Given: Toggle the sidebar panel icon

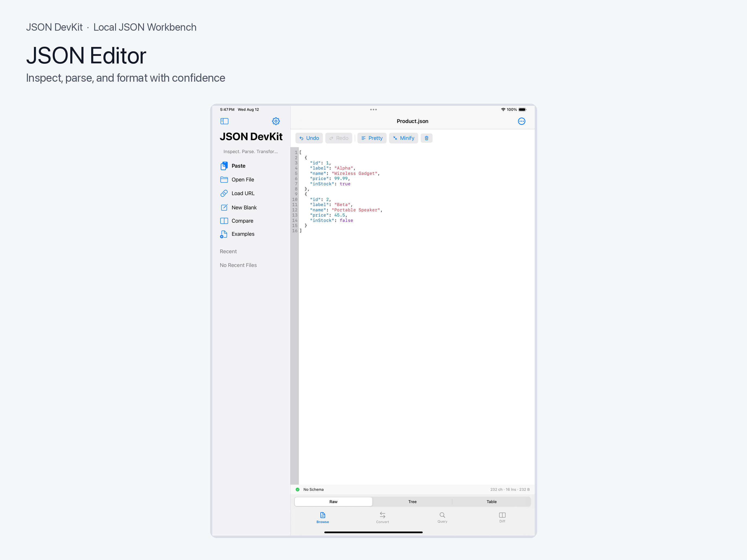Looking at the screenshot, I should coord(224,121).
